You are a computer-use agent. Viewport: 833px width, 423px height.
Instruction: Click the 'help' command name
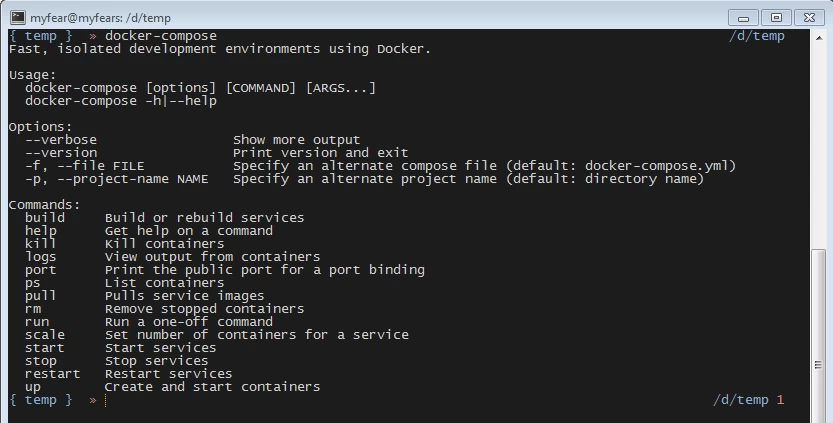coord(41,231)
